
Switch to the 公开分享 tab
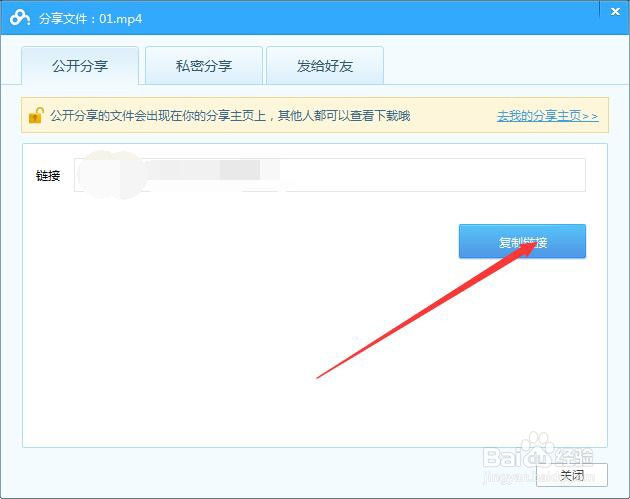click(80, 66)
